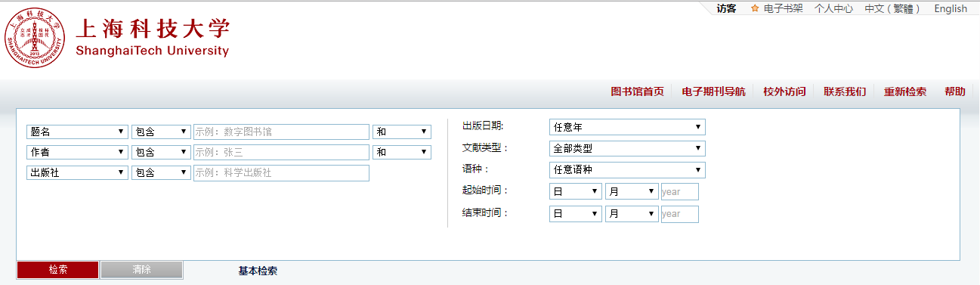Go to 图书馆首页 in navigation bar
Image resolution: width=980 pixels, height=285 pixels.
pyautogui.click(x=637, y=91)
